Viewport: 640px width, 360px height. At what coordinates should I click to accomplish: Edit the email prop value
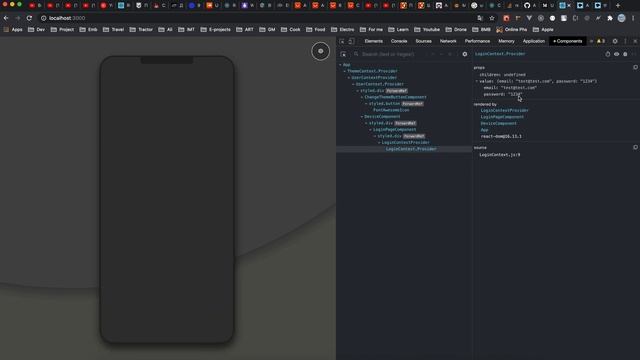click(x=519, y=88)
